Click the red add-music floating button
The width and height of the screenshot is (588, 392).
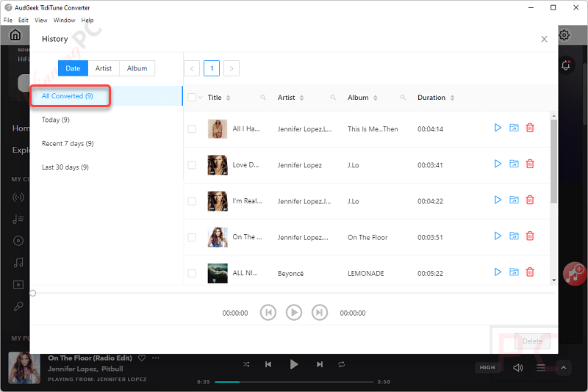click(x=575, y=274)
